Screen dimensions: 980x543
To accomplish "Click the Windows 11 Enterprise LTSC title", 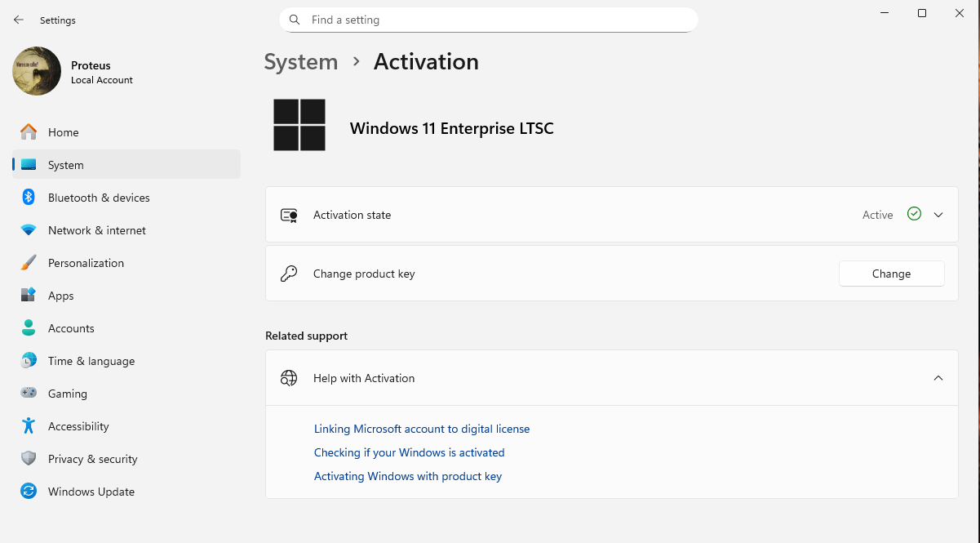I will [451, 128].
